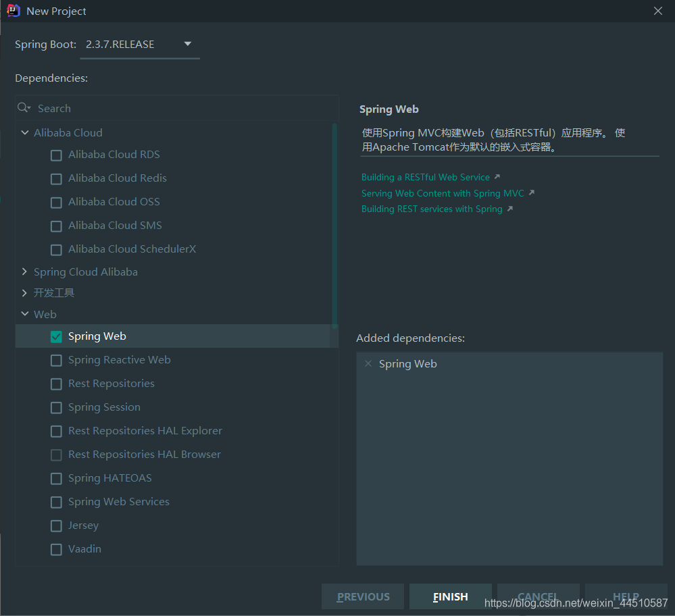Enable the Spring Session checkbox
This screenshot has height=616, width=675.
[56, 408]
